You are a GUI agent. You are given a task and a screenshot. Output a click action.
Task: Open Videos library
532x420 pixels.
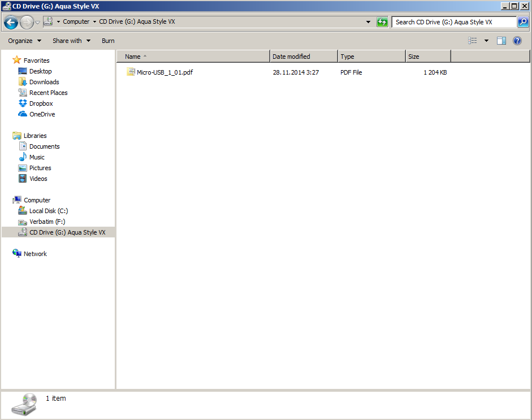(38, 179)
